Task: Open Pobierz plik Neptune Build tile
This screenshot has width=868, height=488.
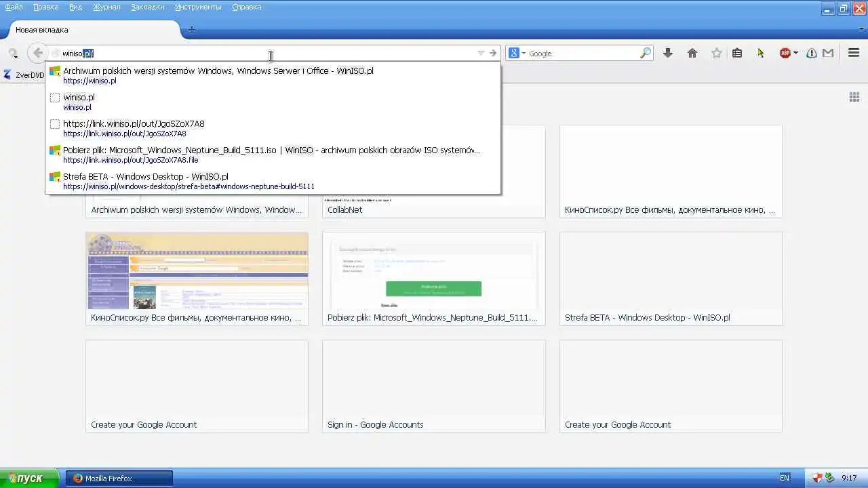Action: click(x=434, y=279)
